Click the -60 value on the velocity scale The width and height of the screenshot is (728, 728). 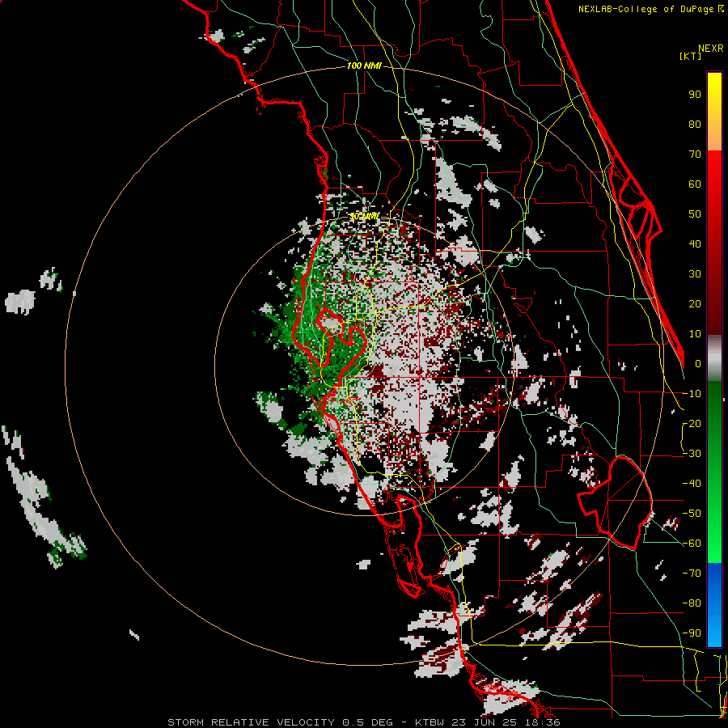pos(692,544)
